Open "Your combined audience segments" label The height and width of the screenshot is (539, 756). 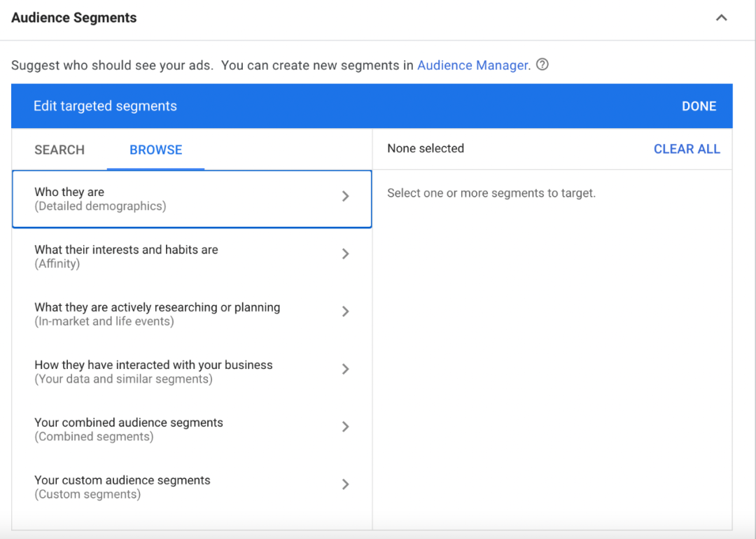[x=129, y=423]
